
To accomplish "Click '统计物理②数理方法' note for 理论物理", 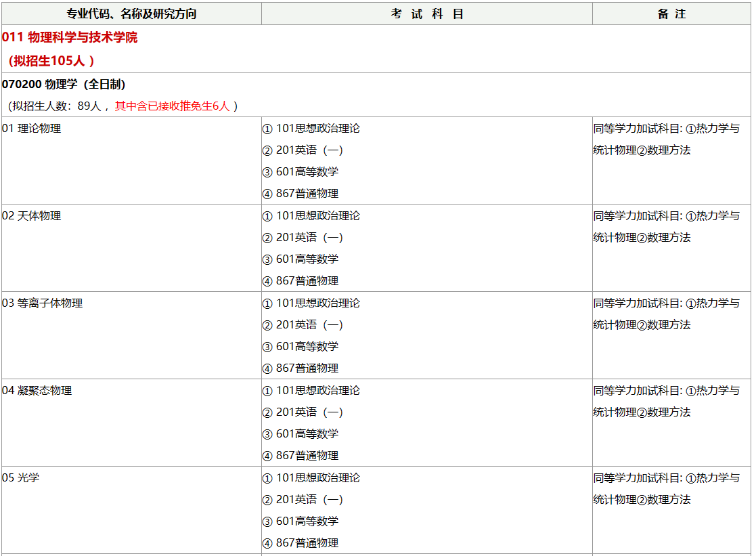I will click(642, 150).
